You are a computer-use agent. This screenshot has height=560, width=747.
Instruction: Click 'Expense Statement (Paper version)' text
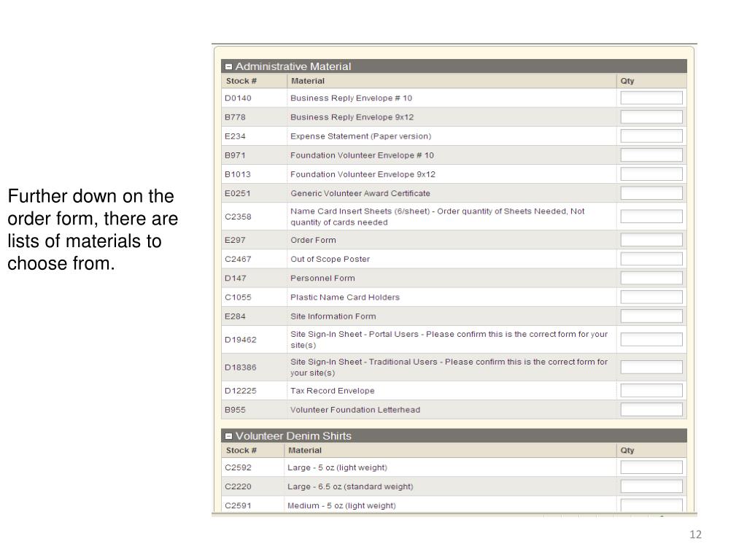point(360,136)
